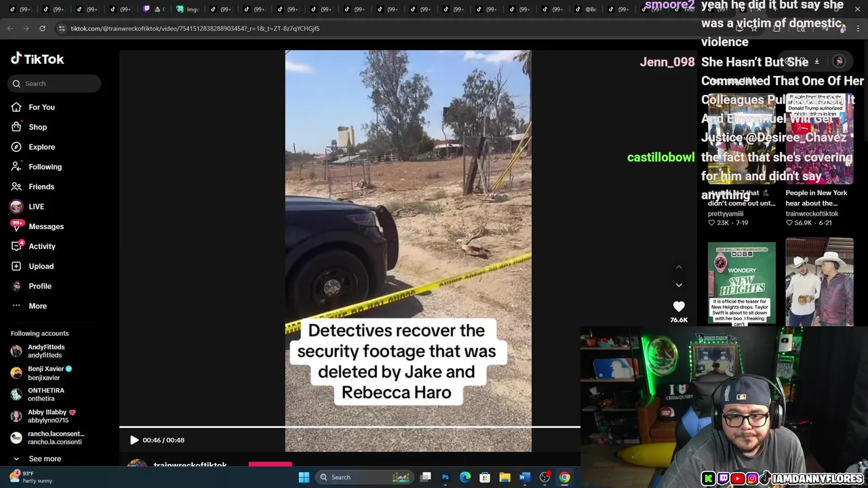This screenshot has height=488, width=868.
Task: Open Microsoft Edge from the taskbar
Action: (465, 477)
